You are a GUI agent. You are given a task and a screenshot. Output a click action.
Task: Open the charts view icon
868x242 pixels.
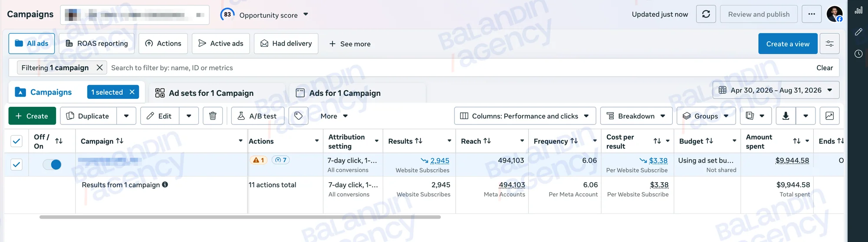click(829, 116)
